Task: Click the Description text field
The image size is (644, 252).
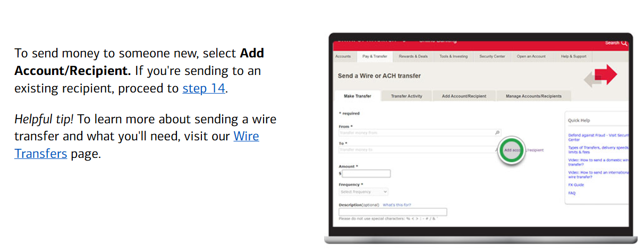Action: 393,212
